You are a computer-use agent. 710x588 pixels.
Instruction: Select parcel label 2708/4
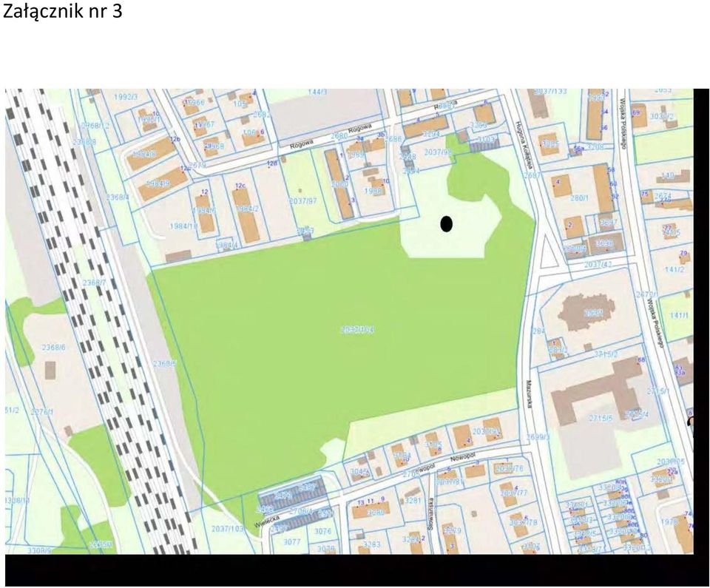tap(301, 511)
